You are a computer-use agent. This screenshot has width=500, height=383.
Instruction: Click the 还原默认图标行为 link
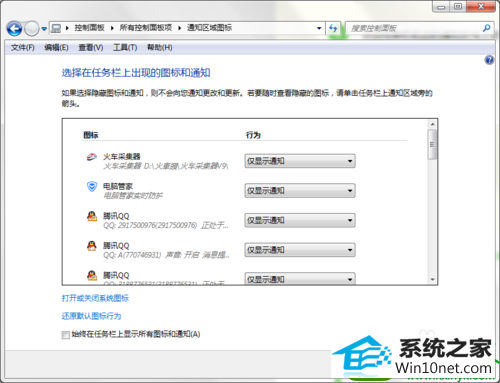tap(91, 316)
